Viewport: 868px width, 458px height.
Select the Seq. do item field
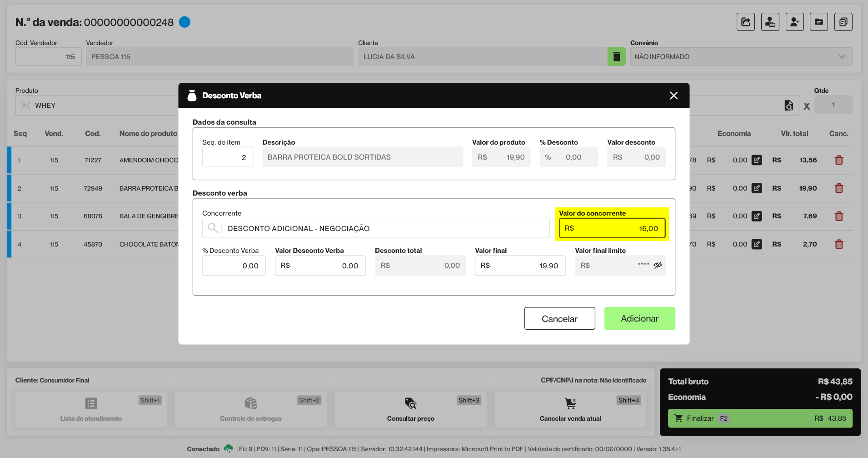tap(227, 157)
